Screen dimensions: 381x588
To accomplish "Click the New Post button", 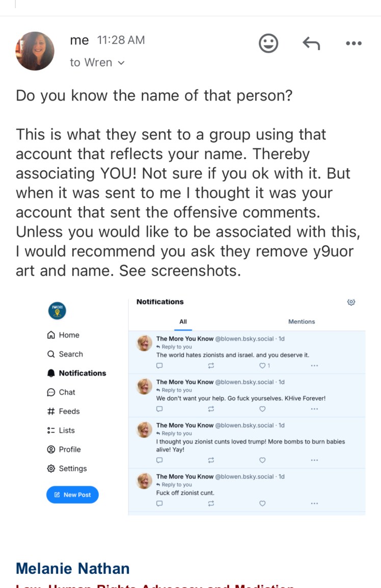I will [x=72, y=495].
